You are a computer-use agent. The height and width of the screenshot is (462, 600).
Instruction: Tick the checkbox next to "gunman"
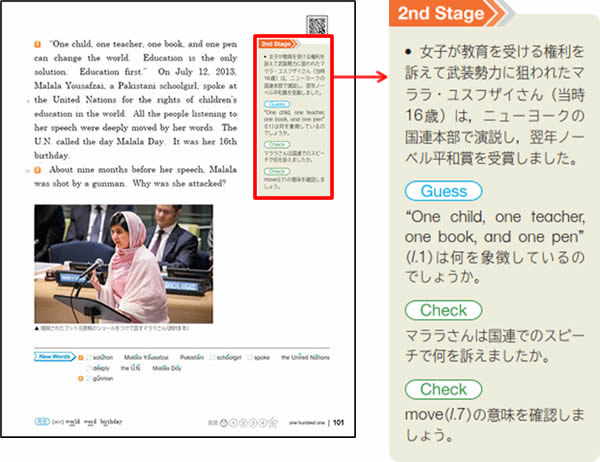pos(89,379)
